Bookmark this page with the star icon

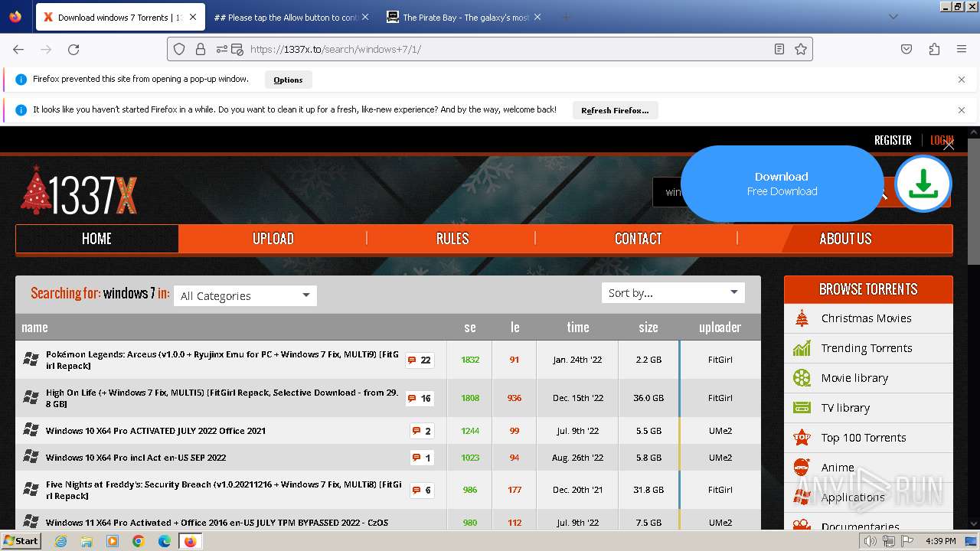pos(801,49)
